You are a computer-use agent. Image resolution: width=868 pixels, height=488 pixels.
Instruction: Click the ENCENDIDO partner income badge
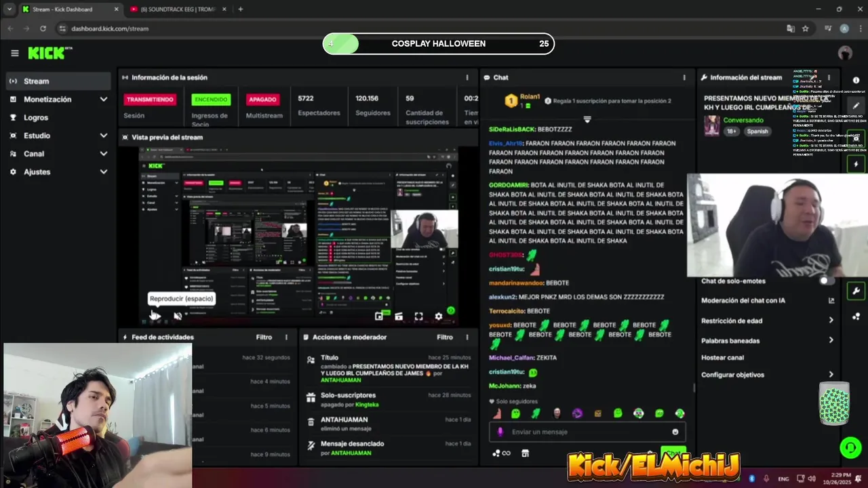[211, 99]
